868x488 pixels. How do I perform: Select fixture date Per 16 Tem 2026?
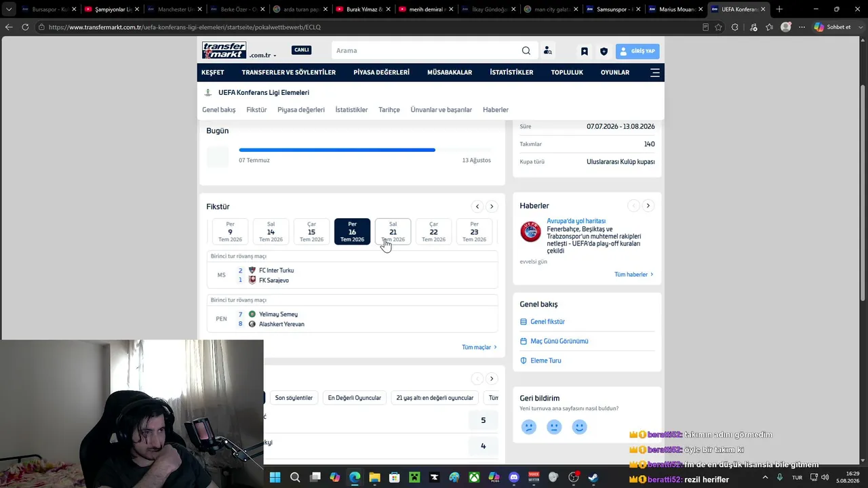tap(353, 232)
